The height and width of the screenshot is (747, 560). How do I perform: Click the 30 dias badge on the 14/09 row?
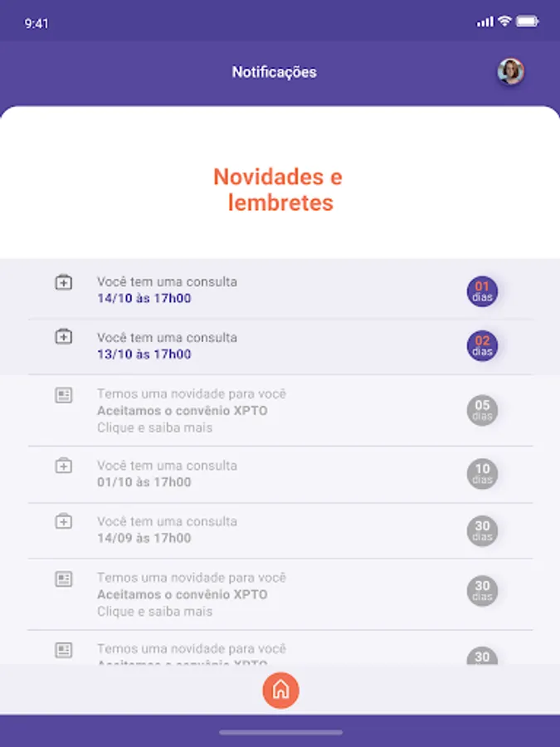tap(482, 531)
